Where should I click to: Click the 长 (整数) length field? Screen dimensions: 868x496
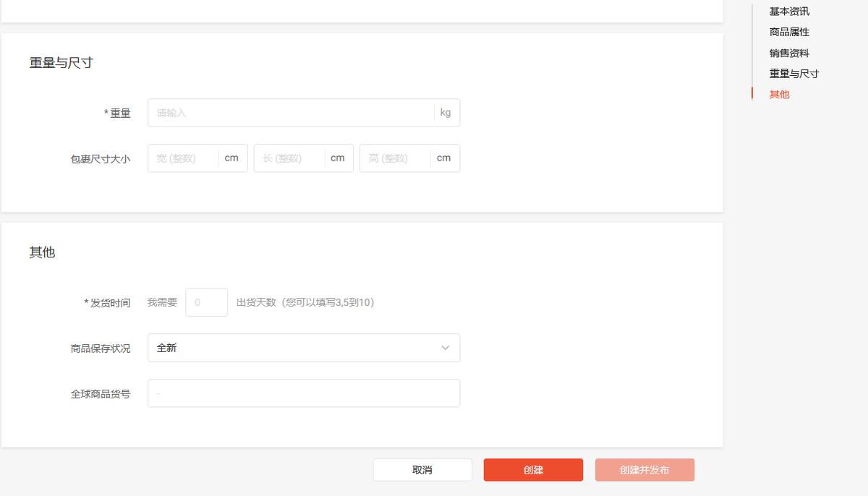pos(287,158)
